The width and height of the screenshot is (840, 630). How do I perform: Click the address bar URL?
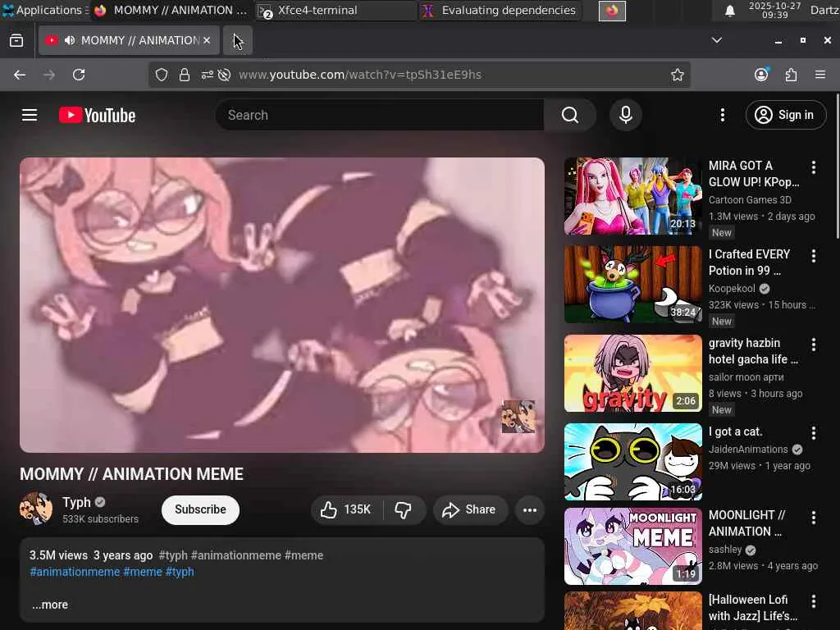pos(360,75)
